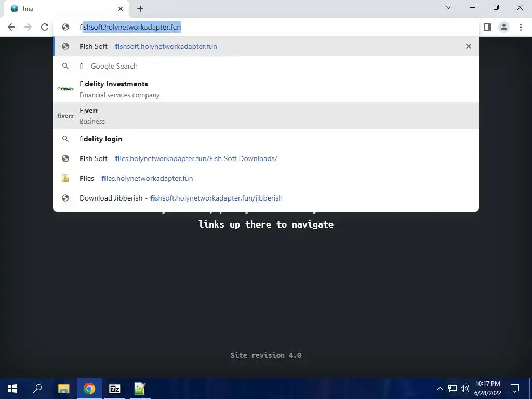Open the volume tray icon
This screenshot has width=532, height=399.
[465, 389]
